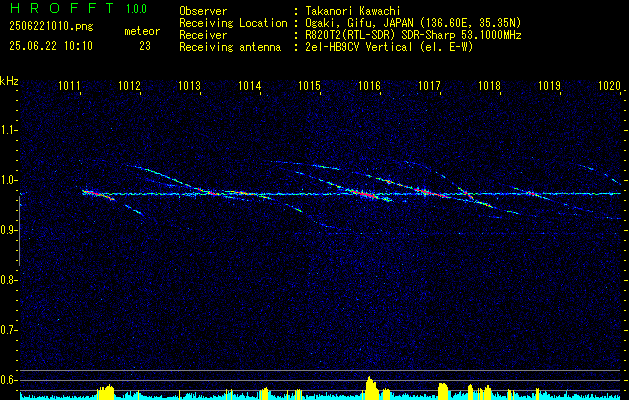Click the kHz axis unit label
629x400 pixels.
tap(9, 81)
